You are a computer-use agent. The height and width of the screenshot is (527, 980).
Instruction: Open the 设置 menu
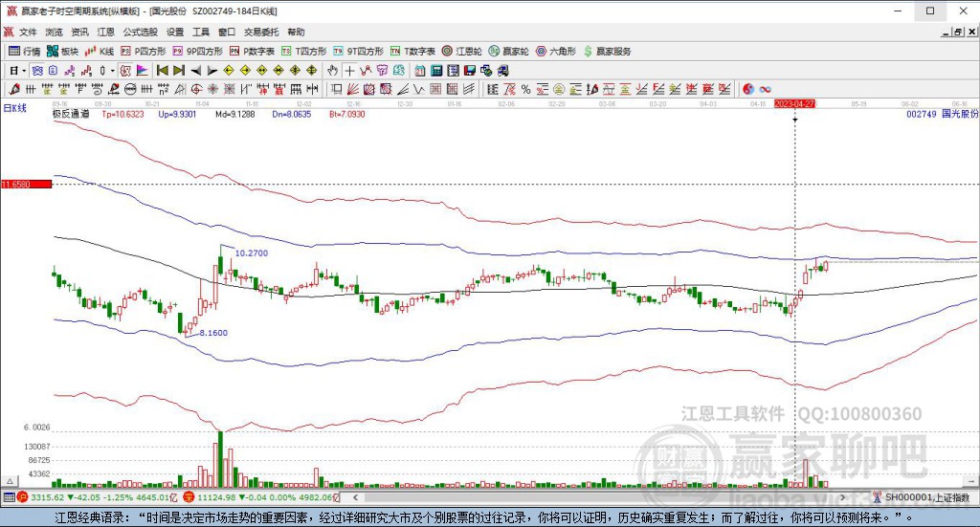tap(175, 32)
